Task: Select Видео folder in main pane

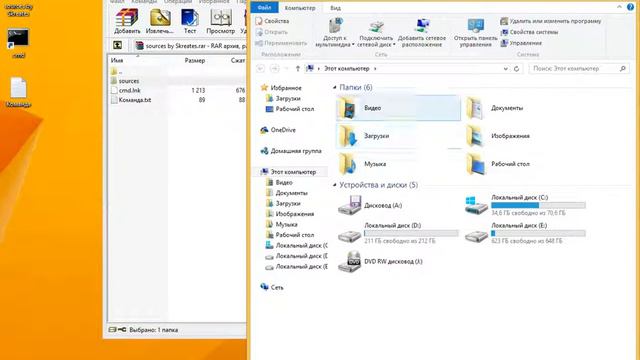Action: 398,108
